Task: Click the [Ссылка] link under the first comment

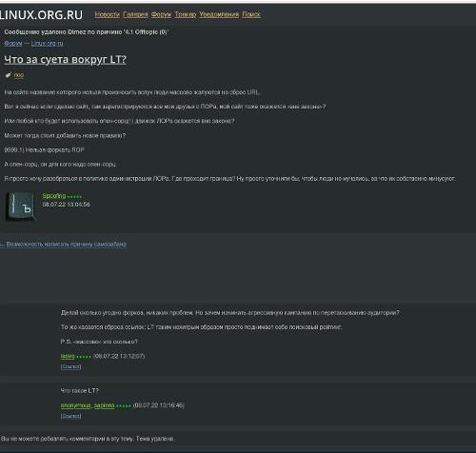Action: point(70,366)
